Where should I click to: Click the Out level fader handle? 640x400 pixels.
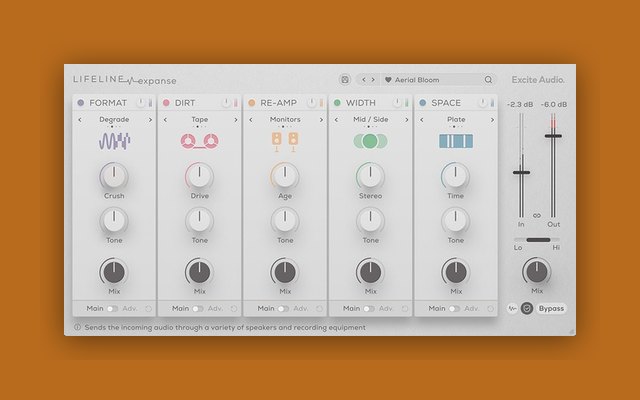(x=553, y=136)
